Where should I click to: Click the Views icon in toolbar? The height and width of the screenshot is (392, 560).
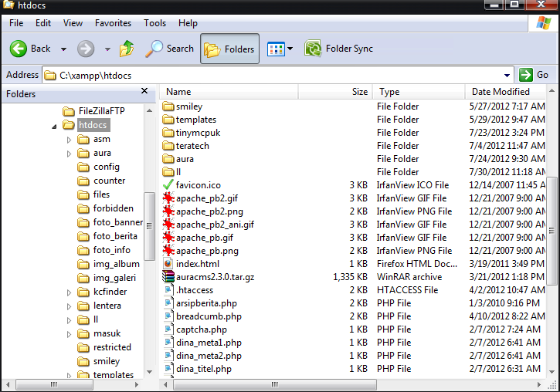[x=276, y=49]
